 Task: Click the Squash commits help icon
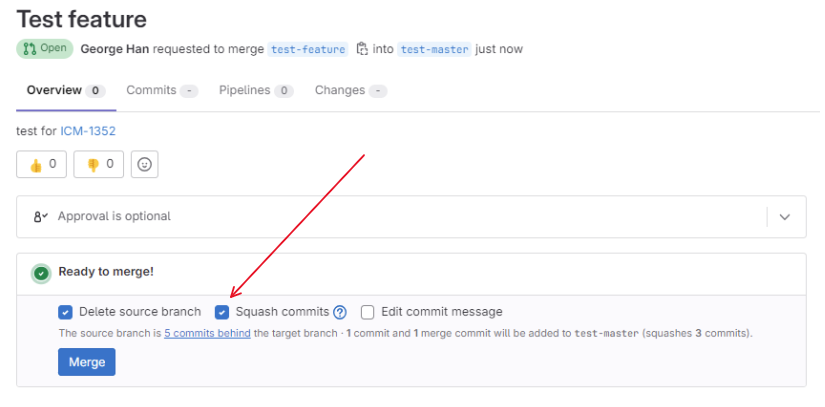pos(340,312)
